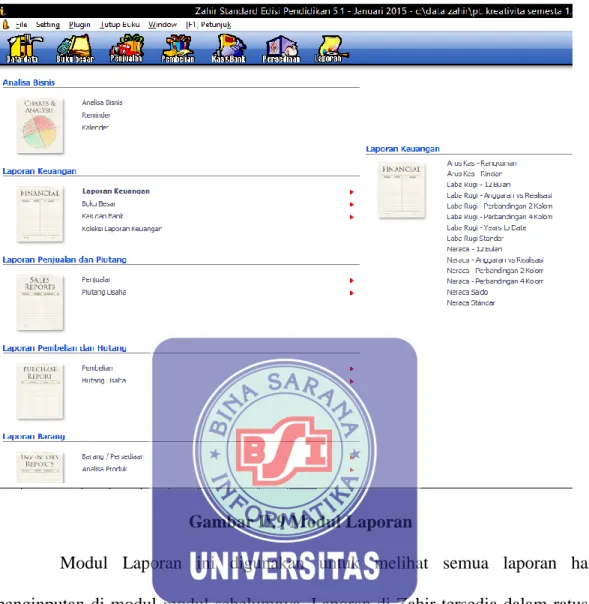
Task: Open the Laba Rugi Standar report
Action: 475,238
